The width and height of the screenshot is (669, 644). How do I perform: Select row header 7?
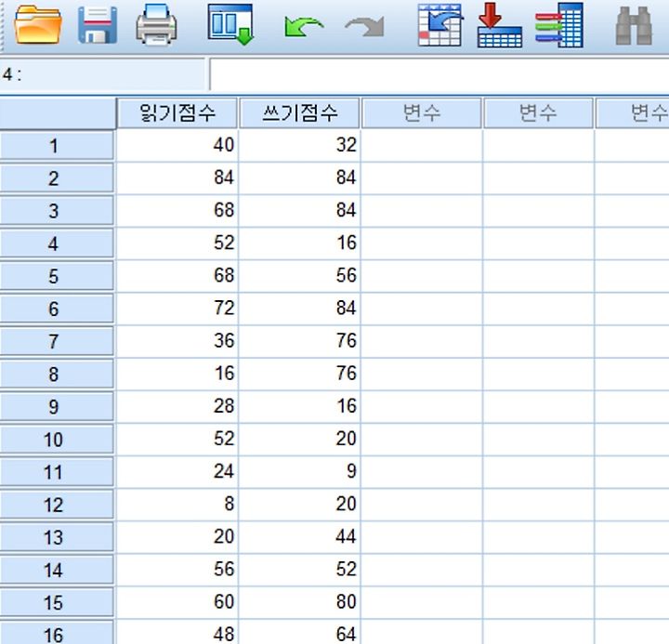tap(57, 341)
